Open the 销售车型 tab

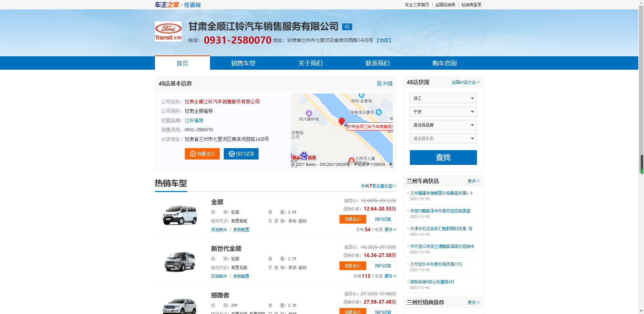243,63
